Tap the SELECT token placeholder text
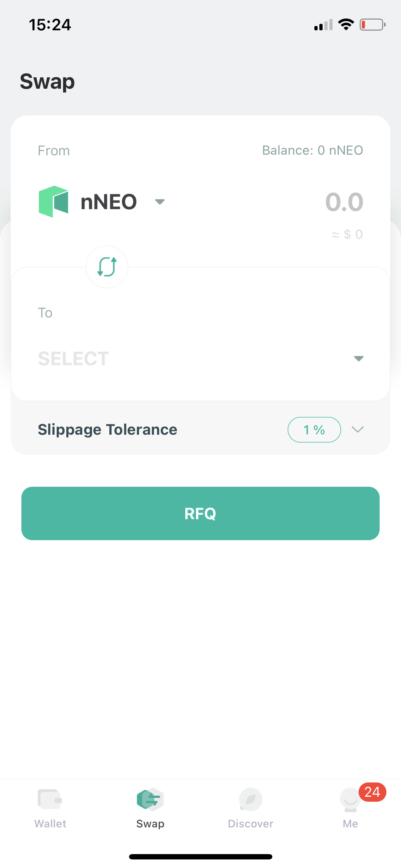Viewport: 401px width, 868px height. click(73, 358)
